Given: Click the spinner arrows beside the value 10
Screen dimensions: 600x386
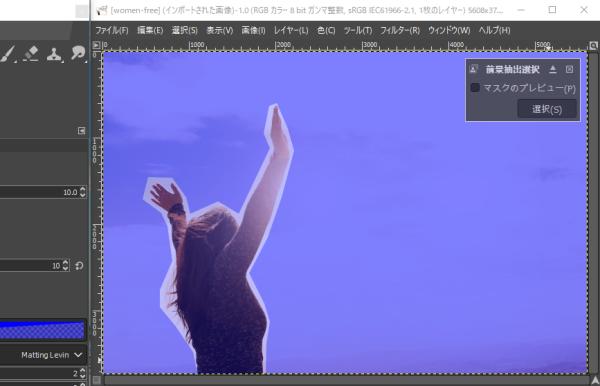Looking at the screenshot, I should pyautogui.click(x=65, y=265).
